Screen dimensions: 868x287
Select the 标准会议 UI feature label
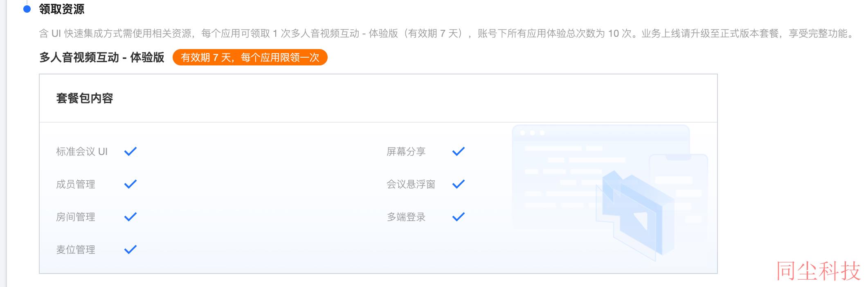pos(82,152)
